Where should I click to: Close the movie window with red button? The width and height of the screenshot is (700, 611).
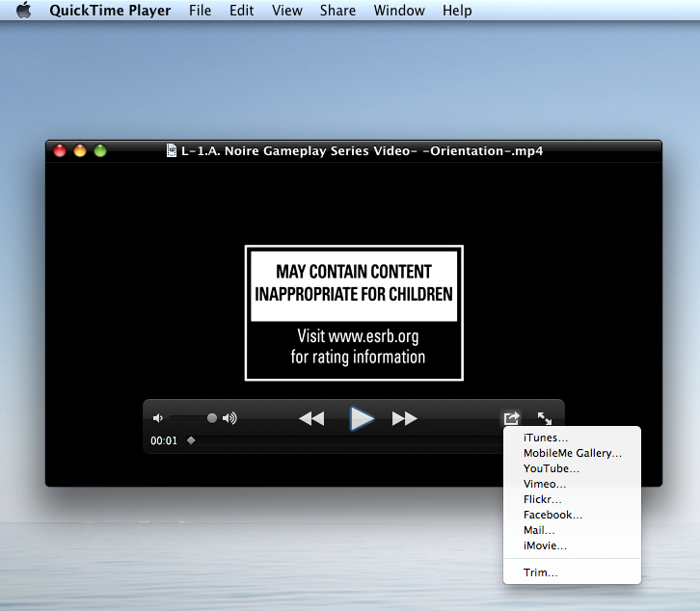tap(60, 151)
